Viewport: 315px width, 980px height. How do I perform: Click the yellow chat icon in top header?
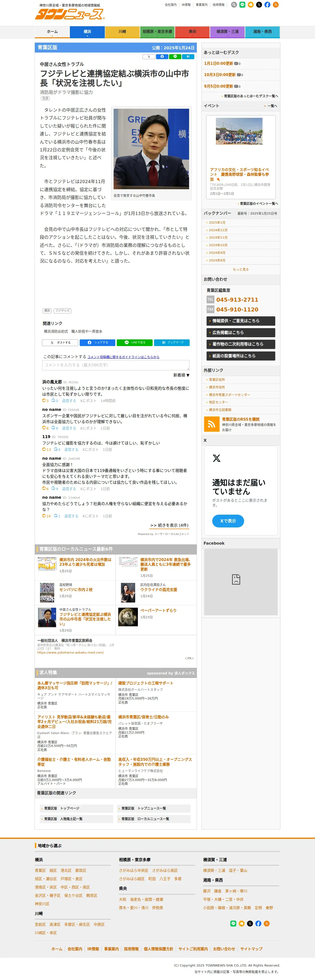pos(251,5)
